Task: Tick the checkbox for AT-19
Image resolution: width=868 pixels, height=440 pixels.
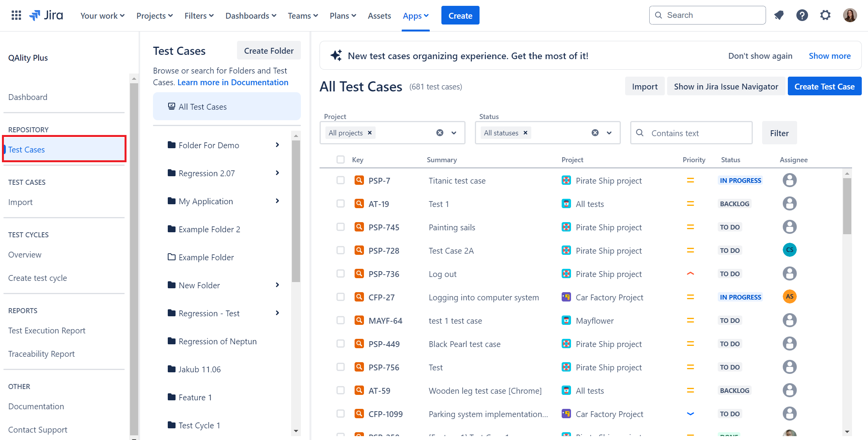Action: point(341,203)
